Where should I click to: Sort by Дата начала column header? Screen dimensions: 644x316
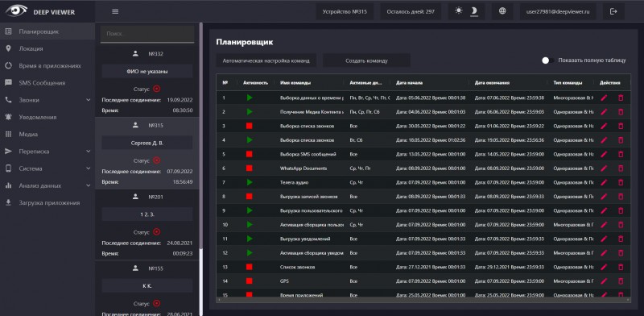[410, 83]
